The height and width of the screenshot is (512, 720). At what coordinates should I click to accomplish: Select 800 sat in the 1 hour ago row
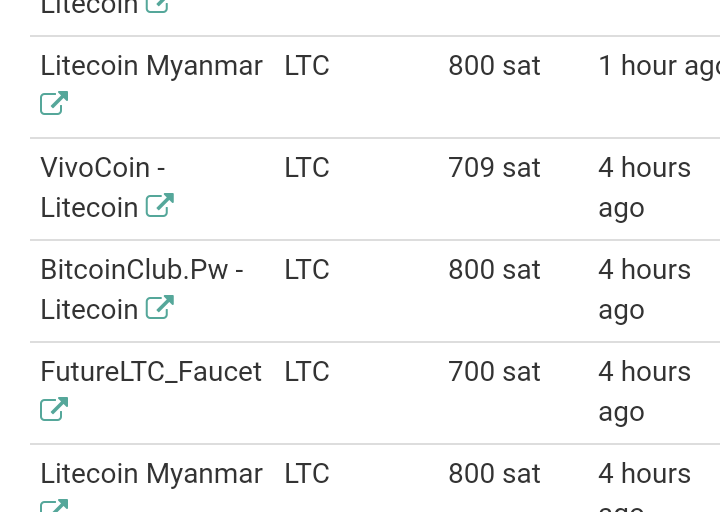[494, 66]
